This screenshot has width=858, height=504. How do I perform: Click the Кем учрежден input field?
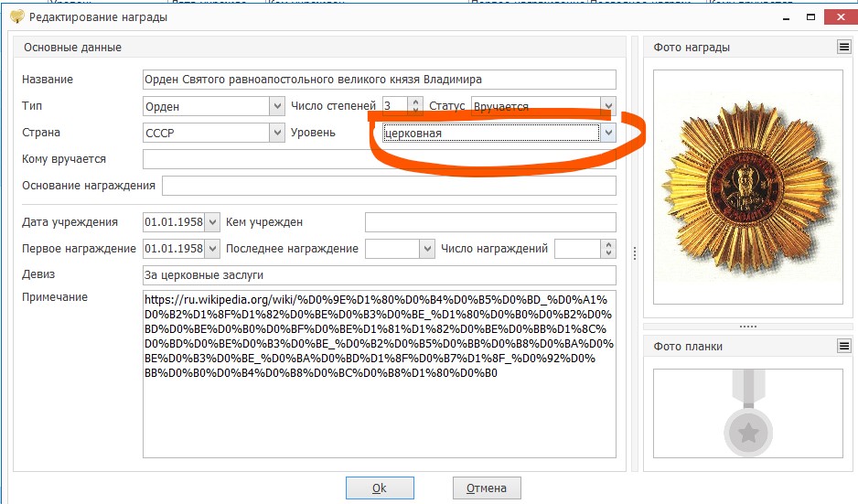(x=490, y=222)
